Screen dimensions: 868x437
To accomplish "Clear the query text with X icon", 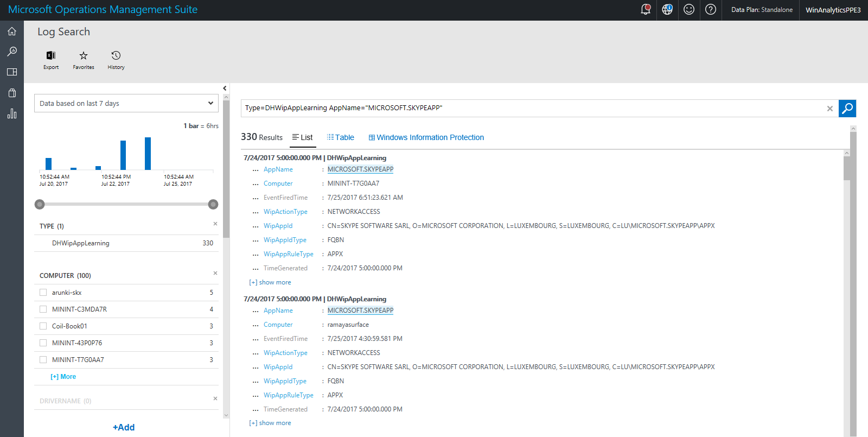I will (x=830, y=109).
